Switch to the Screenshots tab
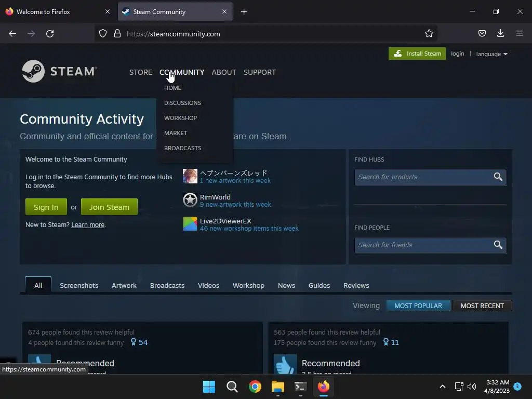The height and width of the screenshot is (399, 532). (79, 285)
